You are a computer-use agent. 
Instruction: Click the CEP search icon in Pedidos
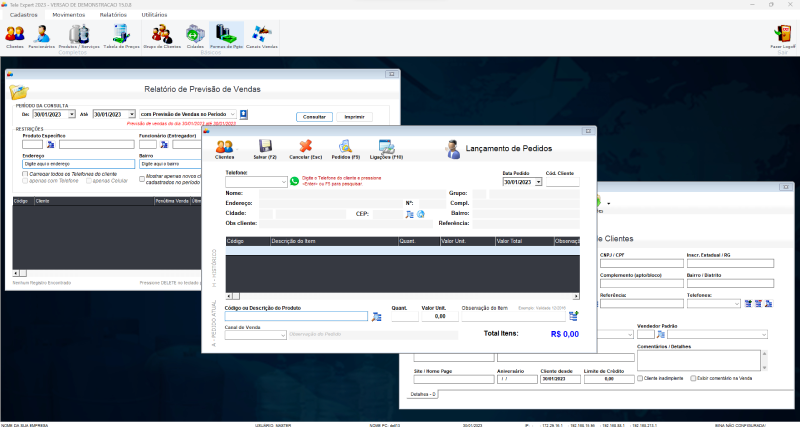[x=410, y=214]
